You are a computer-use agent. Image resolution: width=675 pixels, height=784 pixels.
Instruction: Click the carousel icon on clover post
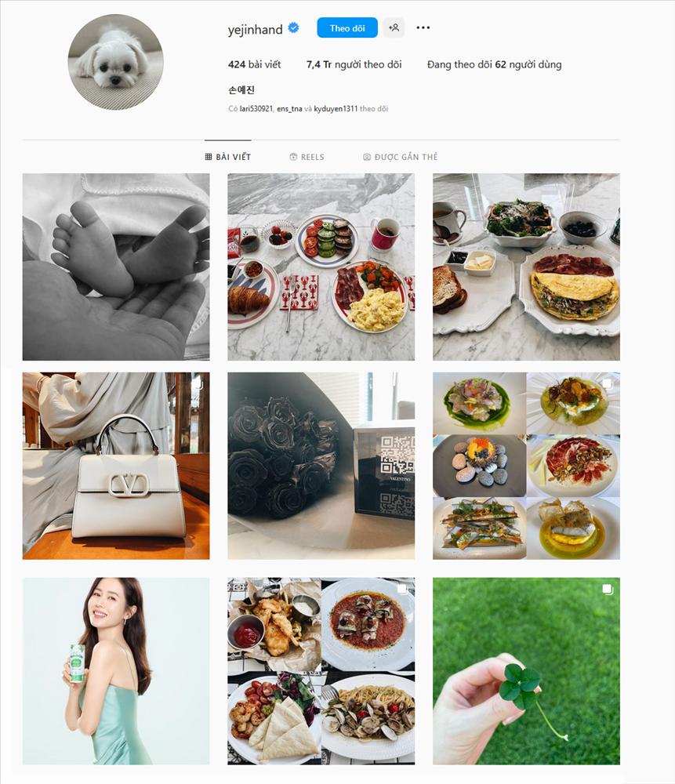pos(608,589)
